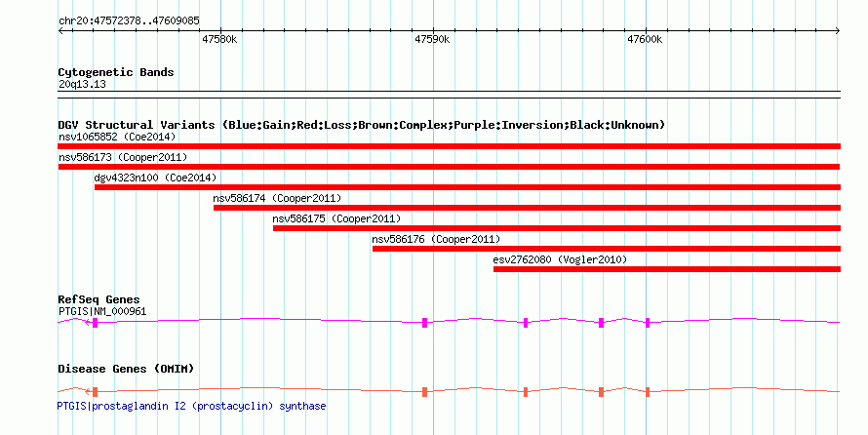Viewport: 868px width, 435px height.
Task: Select the red loss bar under nsv586173
Action: coord(449,167)
